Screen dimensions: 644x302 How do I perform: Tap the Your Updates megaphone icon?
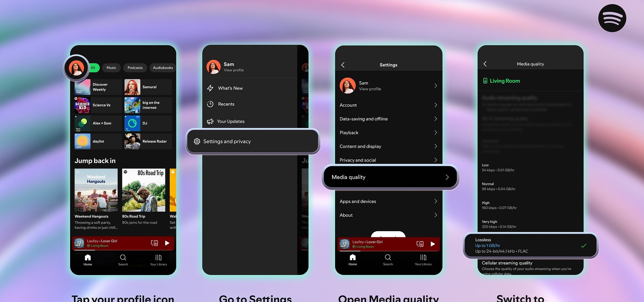coord(210,121)
